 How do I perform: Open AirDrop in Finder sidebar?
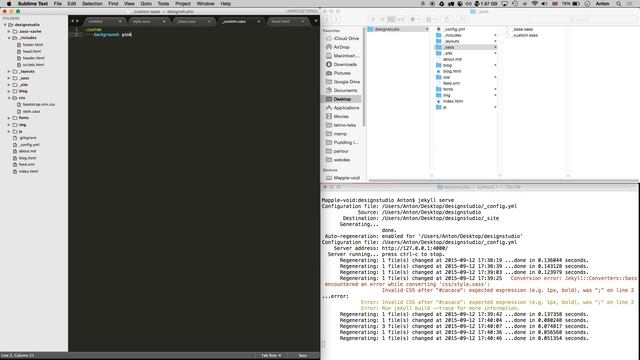pos(338,47)
